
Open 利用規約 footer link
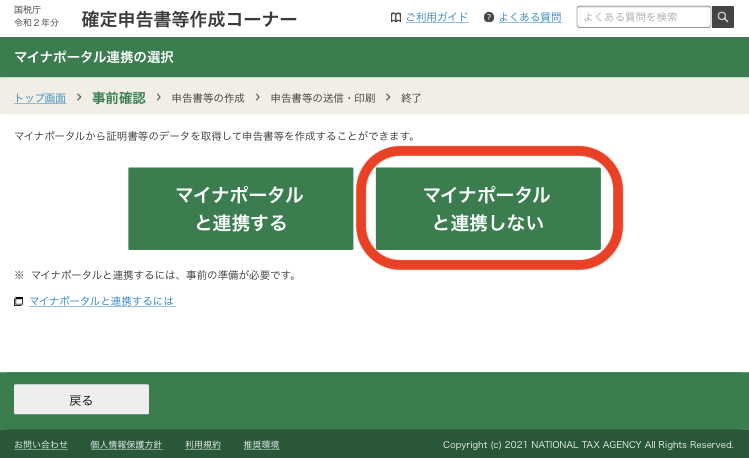tap(203, 445)
